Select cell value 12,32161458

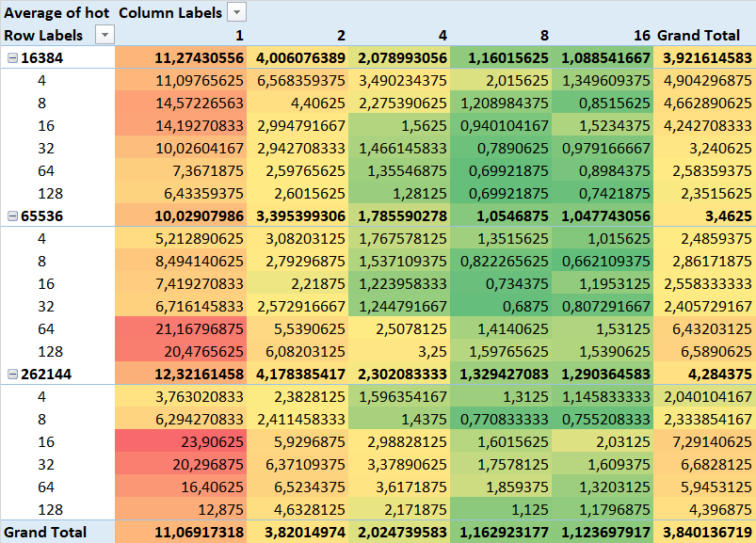[200, 374]
